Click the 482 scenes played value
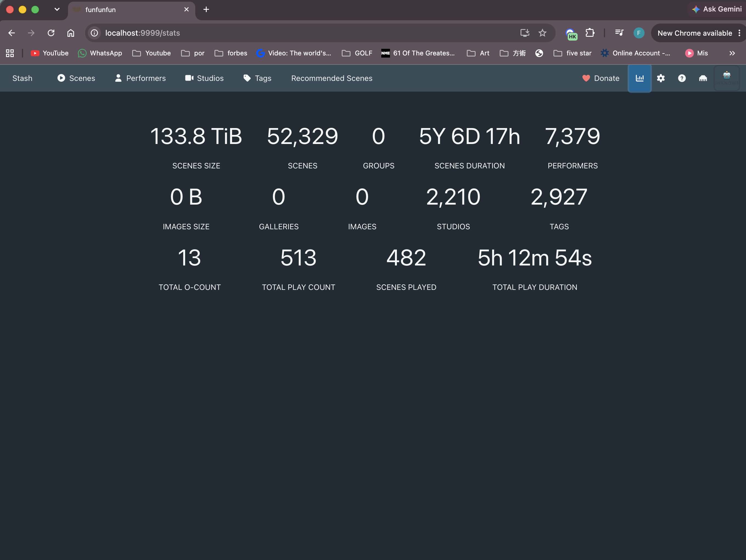Image resolution: width=746 pixels, height=560 pixels. coord(406,258)
